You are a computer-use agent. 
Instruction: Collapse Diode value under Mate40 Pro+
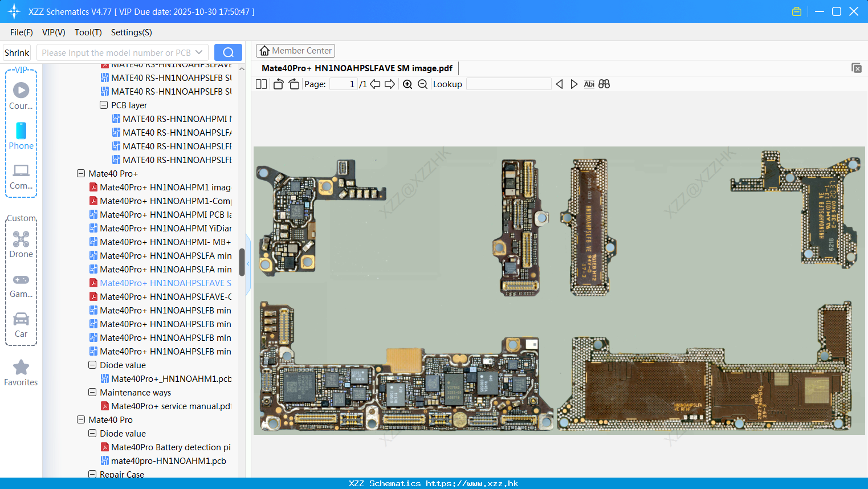[92, 365]
